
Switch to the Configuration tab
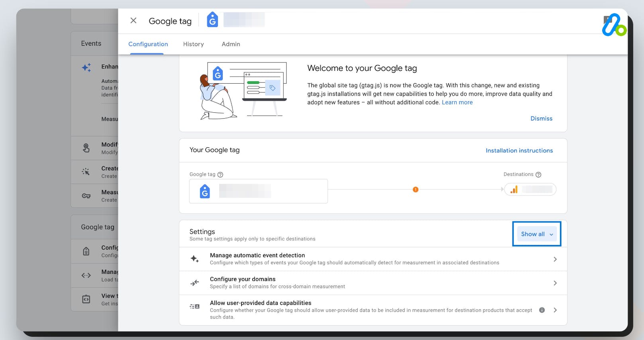(x=148, y=44)
